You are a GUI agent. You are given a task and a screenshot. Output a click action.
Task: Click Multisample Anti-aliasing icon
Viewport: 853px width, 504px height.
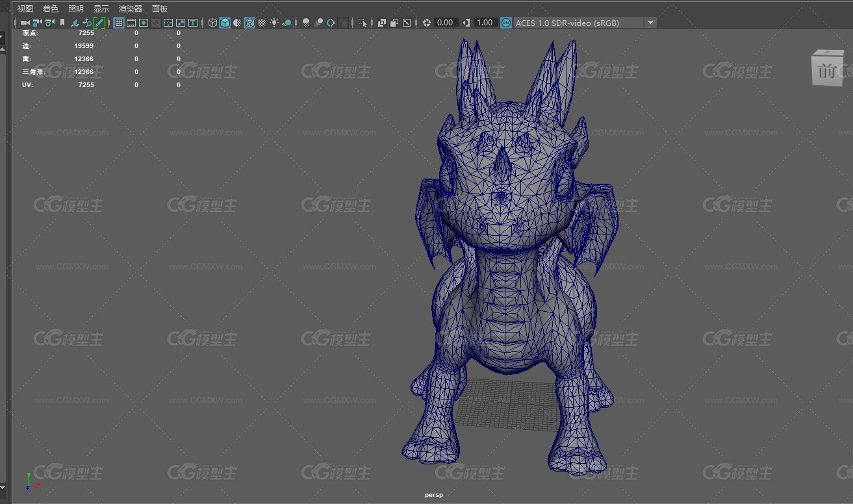(x=331, y=23)
